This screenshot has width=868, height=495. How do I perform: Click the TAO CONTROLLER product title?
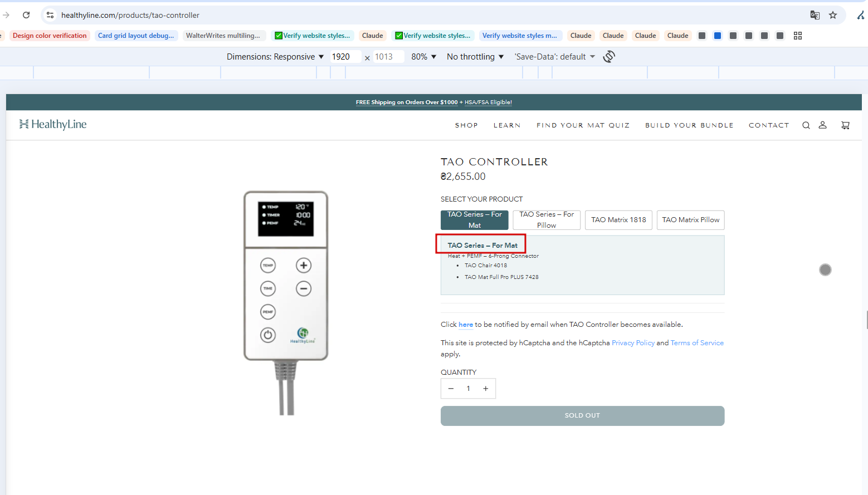tap(494, 162)
